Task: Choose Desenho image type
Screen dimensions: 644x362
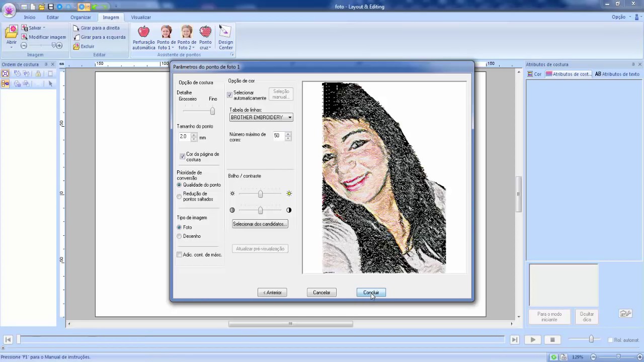Action: (x=179, y=236)
